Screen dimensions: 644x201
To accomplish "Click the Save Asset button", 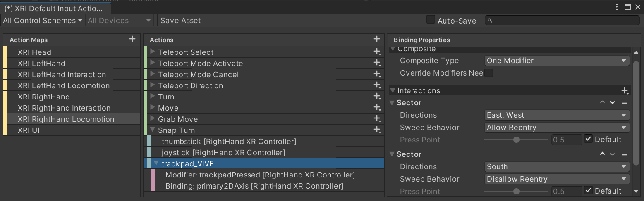I will (x=180, y=20).
